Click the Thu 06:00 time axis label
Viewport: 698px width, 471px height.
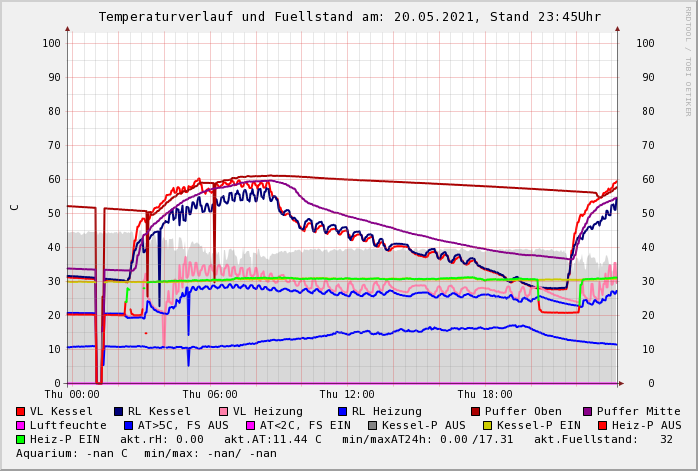click(210, 395)
